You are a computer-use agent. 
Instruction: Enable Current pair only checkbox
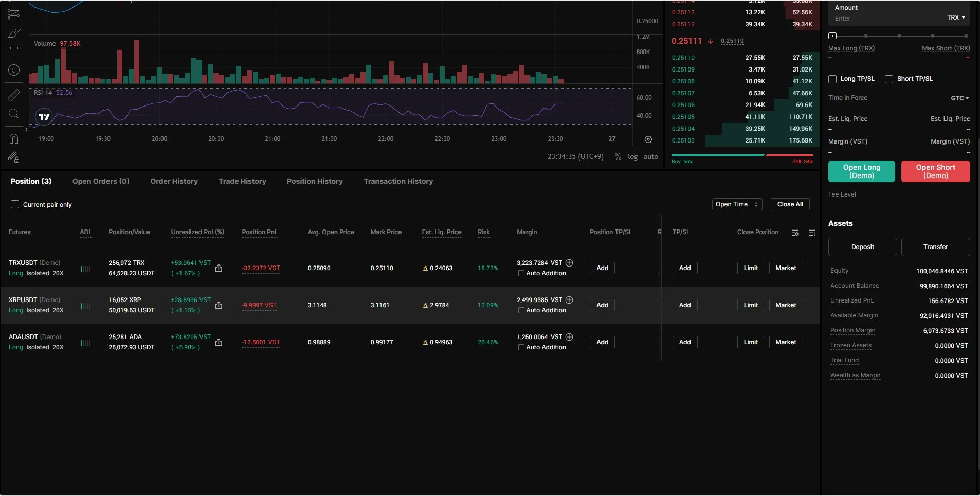[15, 204]
